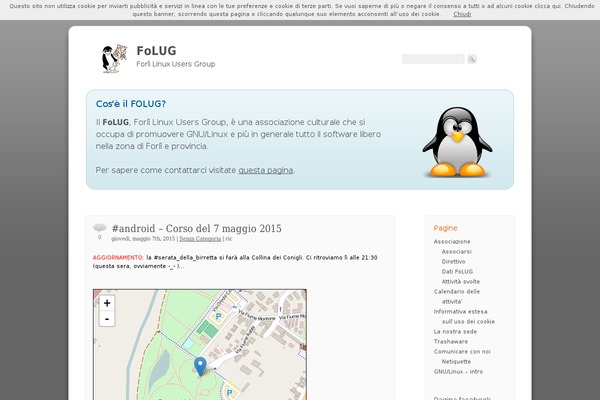Click the comment bubble icon beside the post title
The width and height of the screenshot is (600, 400).
click(x=99, y=228)
